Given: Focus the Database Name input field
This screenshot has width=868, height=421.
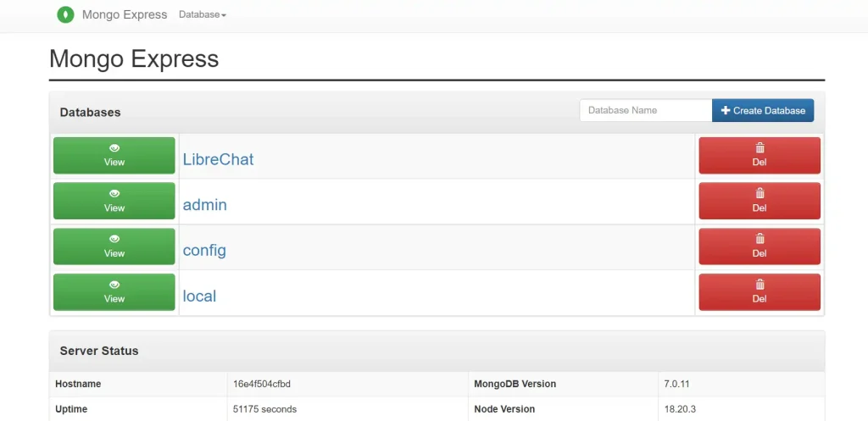Looking at the screenshot, I should click(645, 110).
